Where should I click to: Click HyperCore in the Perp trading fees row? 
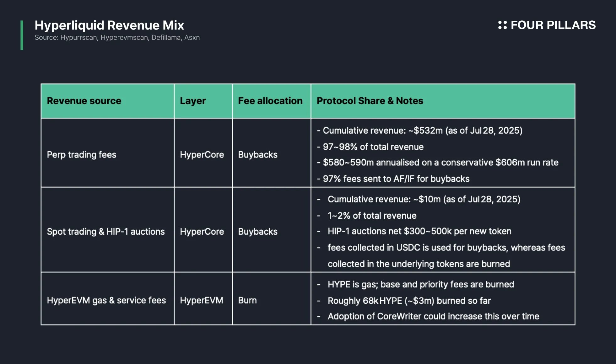point(202,154)
